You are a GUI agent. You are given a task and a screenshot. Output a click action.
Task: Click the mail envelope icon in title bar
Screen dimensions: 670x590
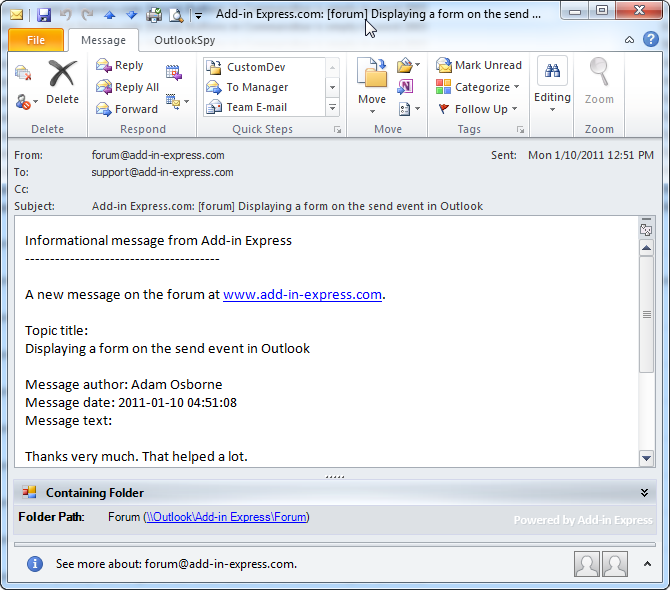coord(16,15)
